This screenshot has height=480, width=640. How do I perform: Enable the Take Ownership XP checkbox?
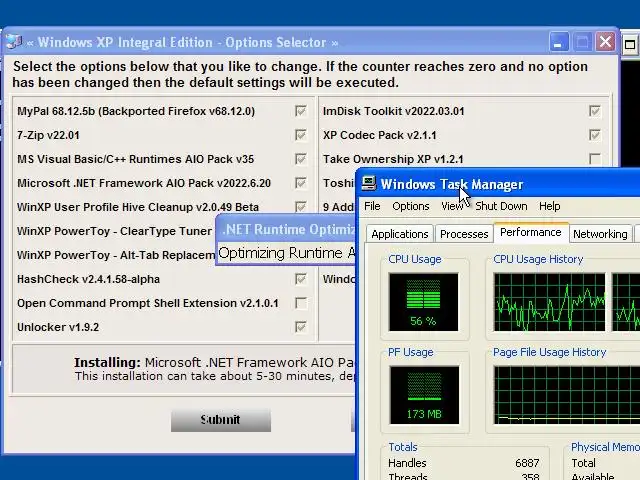tap(595, 159)
